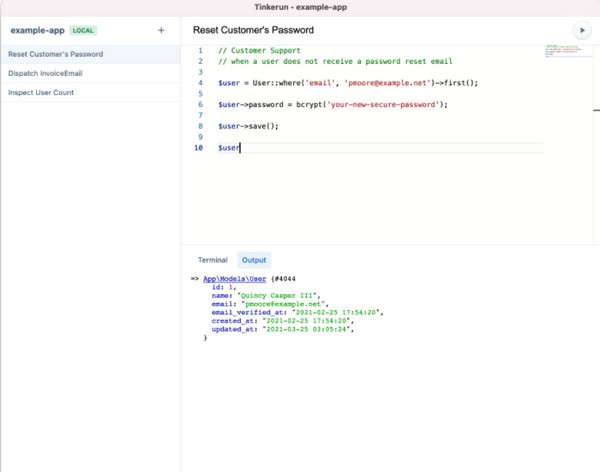Click the bcrypt password string on line 6
The image size is (600, 472).
[x=382, y=104]
